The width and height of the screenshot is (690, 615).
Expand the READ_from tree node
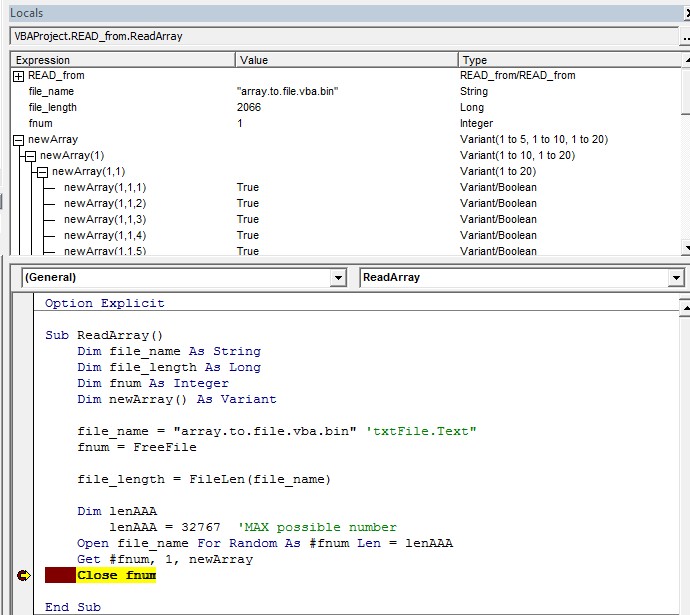[x=18, y=76]
